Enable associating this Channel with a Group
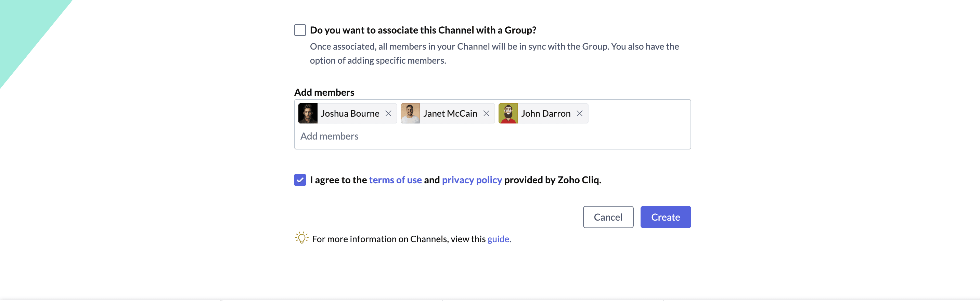The image size is (980, 301). pyautogui.click(x=300, y=30)
